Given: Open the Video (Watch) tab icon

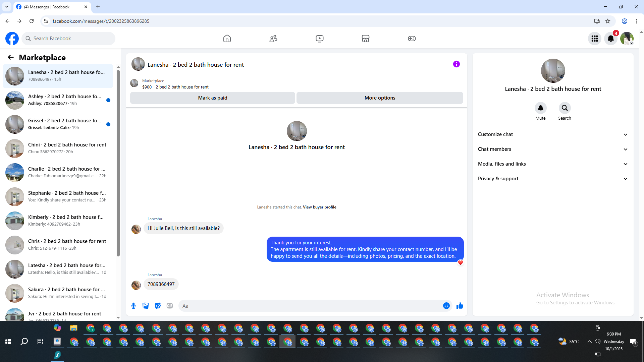Looking at the screenshot, I should click(320, 39).
